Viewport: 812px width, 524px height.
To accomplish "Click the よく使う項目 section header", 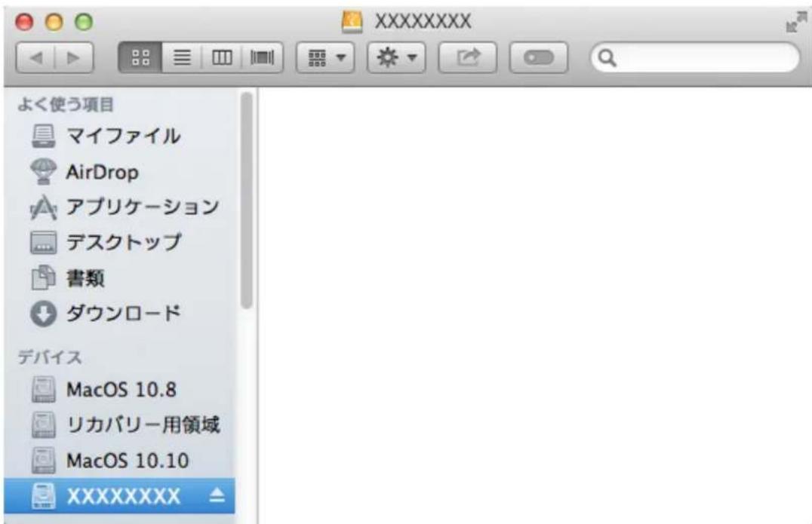I will pos(65,105).
